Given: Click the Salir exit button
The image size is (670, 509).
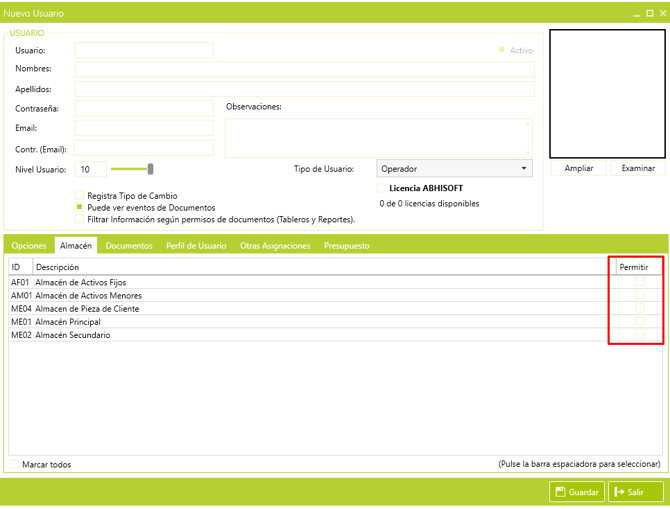Looking at the screenshot, I should tap(636, 491).
